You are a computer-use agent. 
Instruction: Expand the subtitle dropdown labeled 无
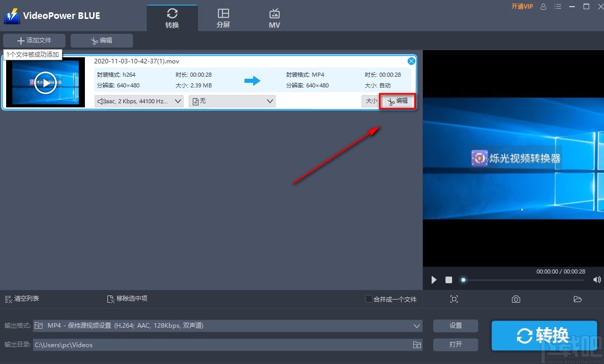point(232,101)
